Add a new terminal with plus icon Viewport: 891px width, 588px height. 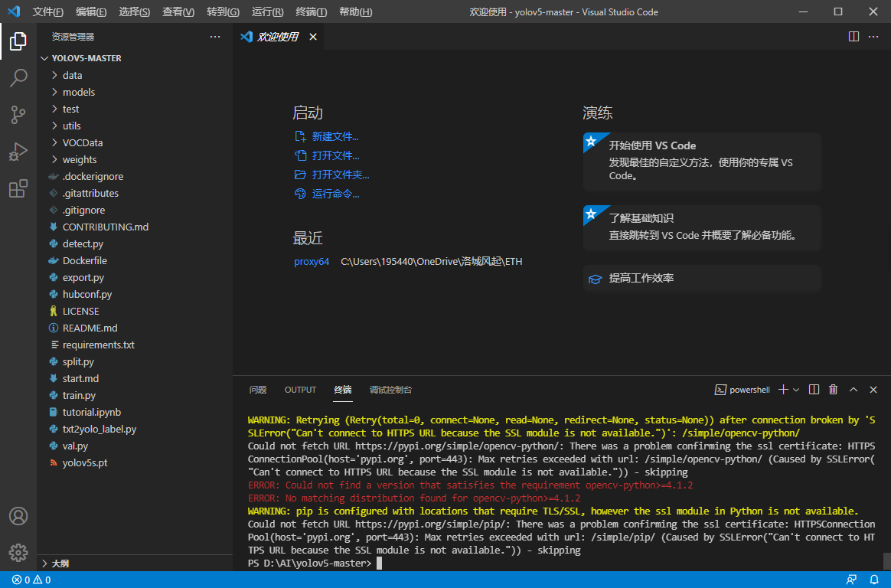pos(783,390)
